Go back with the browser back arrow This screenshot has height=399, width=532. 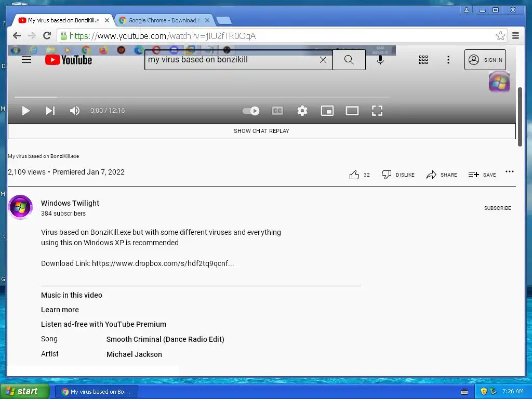(x=17, y=36)
